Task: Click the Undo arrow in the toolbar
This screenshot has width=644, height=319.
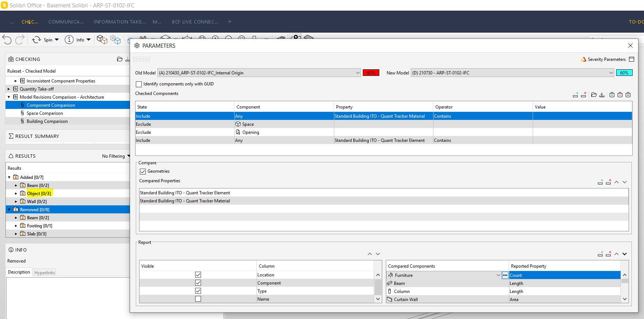Action: [x=7, y=40]
